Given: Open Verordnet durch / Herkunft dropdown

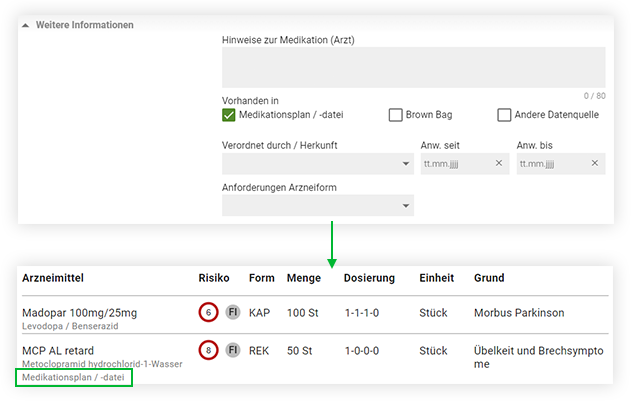Looking at the screenshot, I should 317,164.
